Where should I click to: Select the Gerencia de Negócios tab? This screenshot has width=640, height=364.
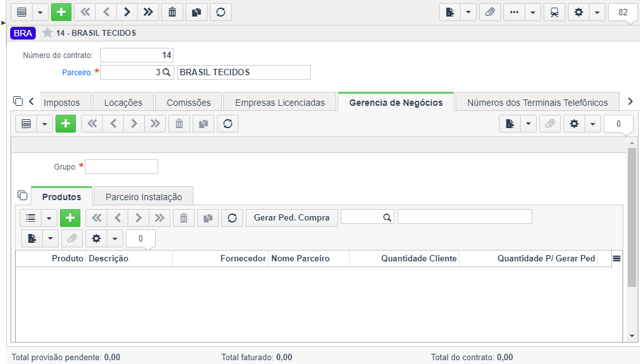pos(396,102)
